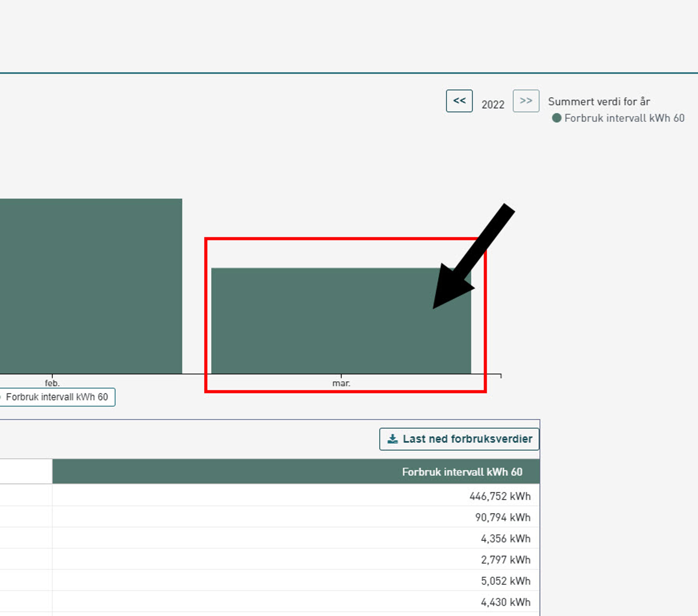
Task: Click the feb. axis label
Action: pyautogui.click(x=52, y=383)
